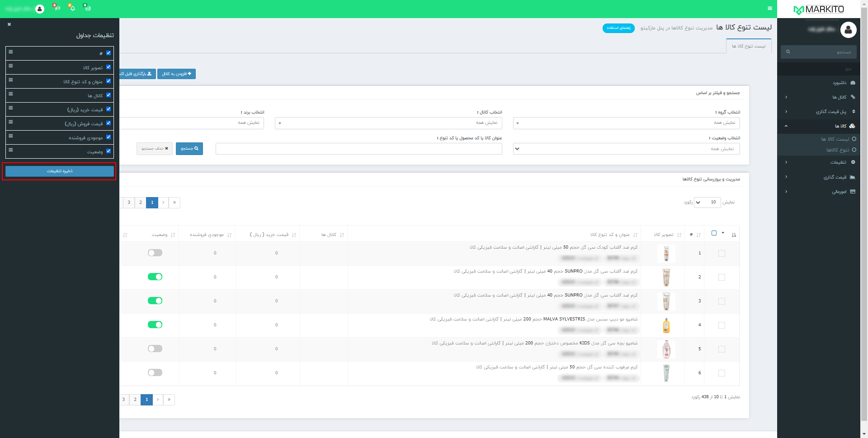Open انتخاب برند dropdown

[192, 123]
